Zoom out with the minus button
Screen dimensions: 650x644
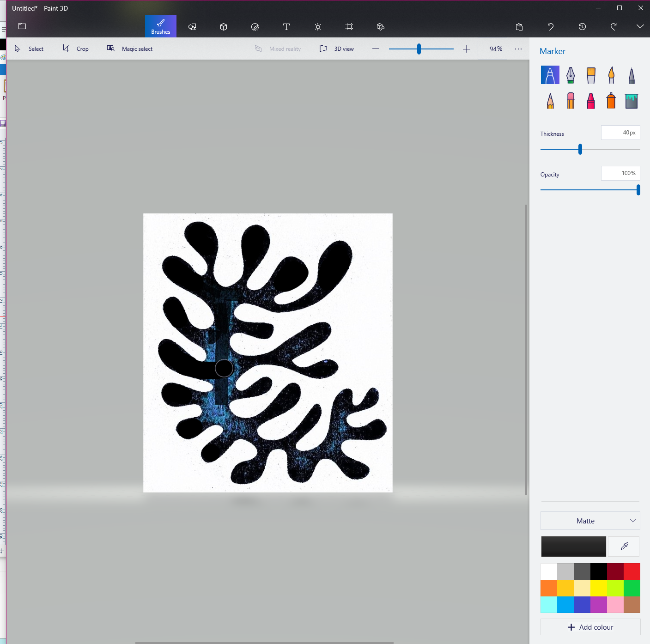click(376, 49)
